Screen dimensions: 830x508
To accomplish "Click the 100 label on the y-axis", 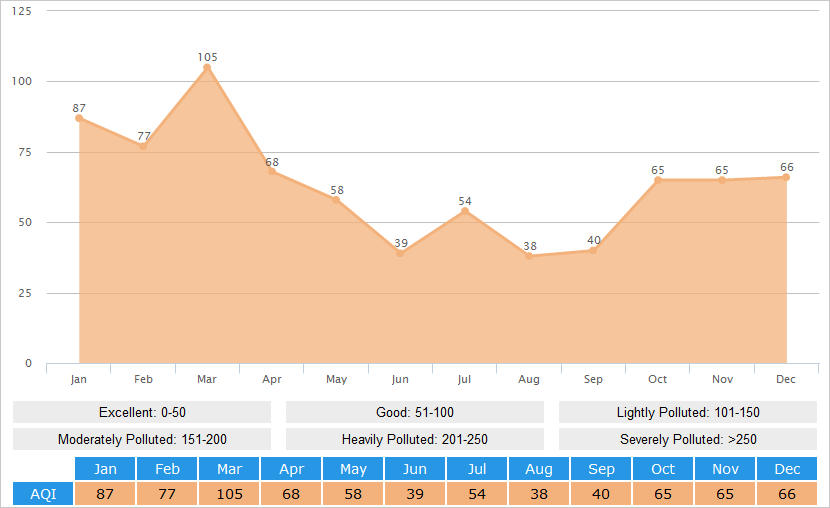I will click(22, 81).
